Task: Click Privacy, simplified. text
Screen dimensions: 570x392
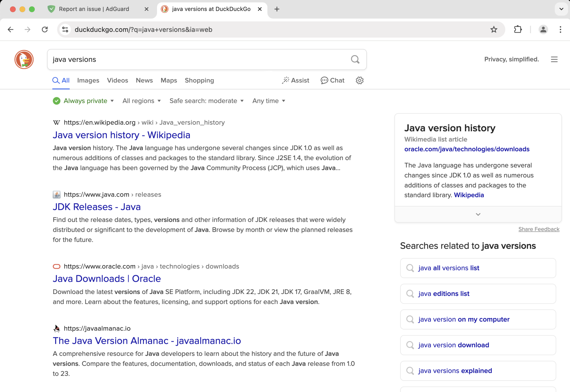Action: click(x=512, y=59)
